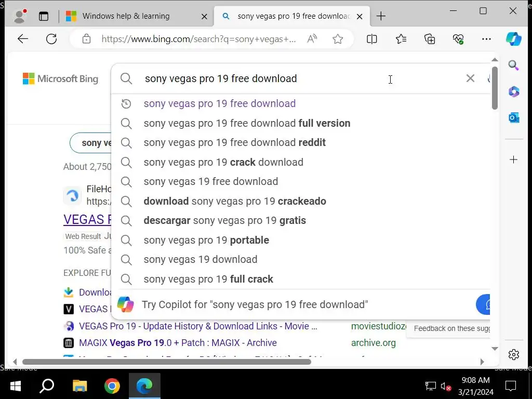Open the tab actions menu icon
This screenshot has width=532, height=399.
(x=44, y=16)
